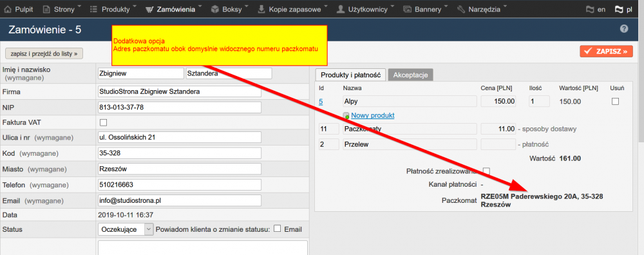
Task: Click the Firma input field
Action: coord(180,91)
